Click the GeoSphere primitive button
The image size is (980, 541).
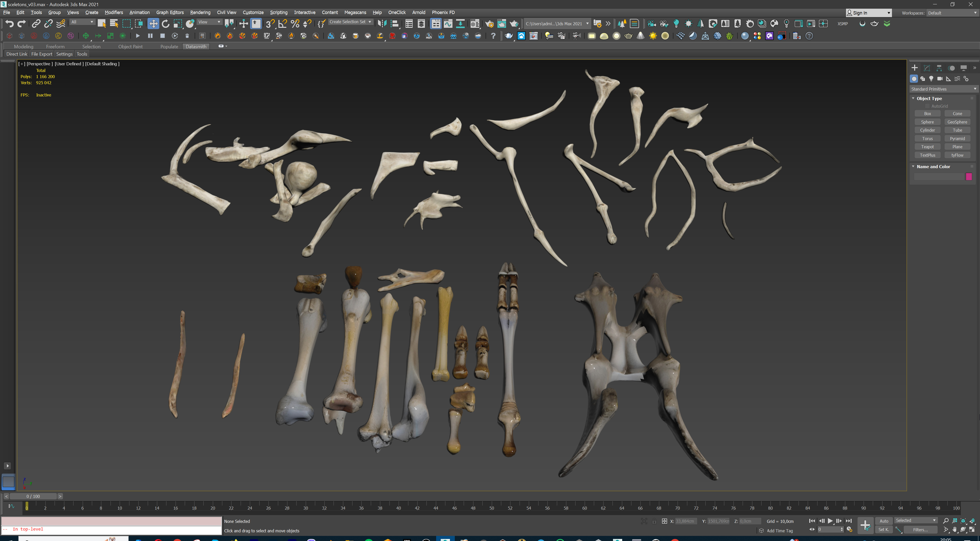coord(957,122)
